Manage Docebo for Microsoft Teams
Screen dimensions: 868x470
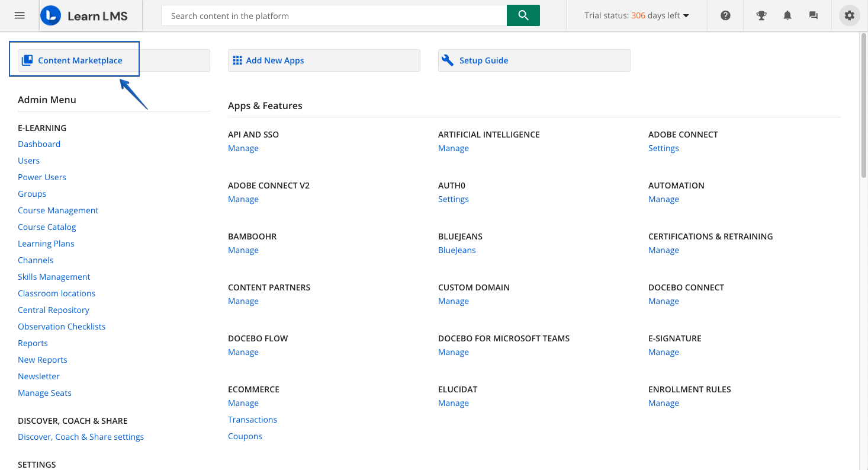(454, 352)
